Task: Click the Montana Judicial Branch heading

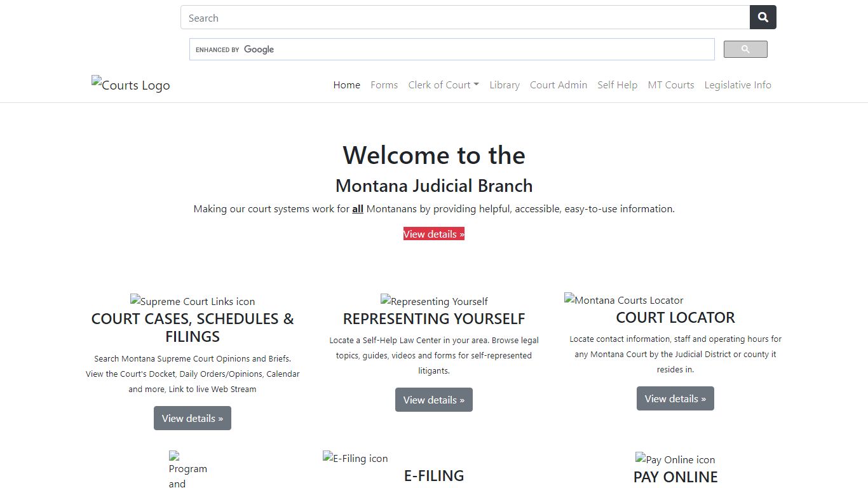Action: pyautogui.click(x=434, y=186)
